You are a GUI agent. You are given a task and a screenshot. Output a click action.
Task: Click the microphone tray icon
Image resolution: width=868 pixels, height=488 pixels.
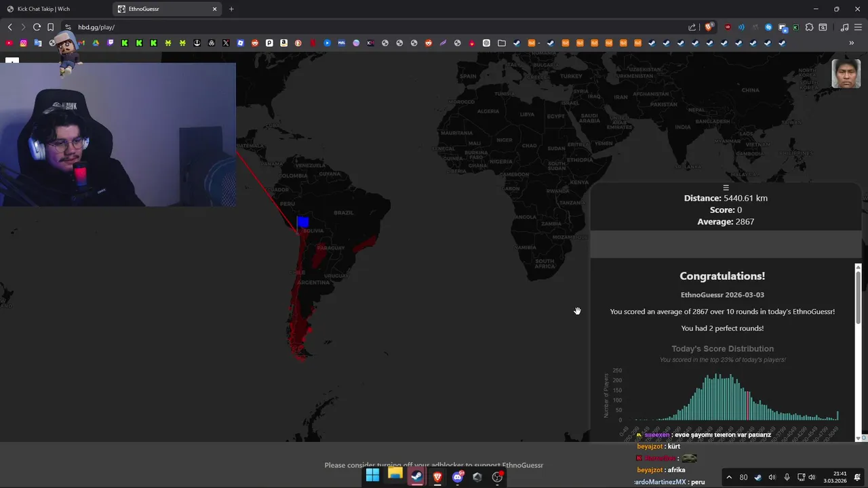tap(787, 477)
